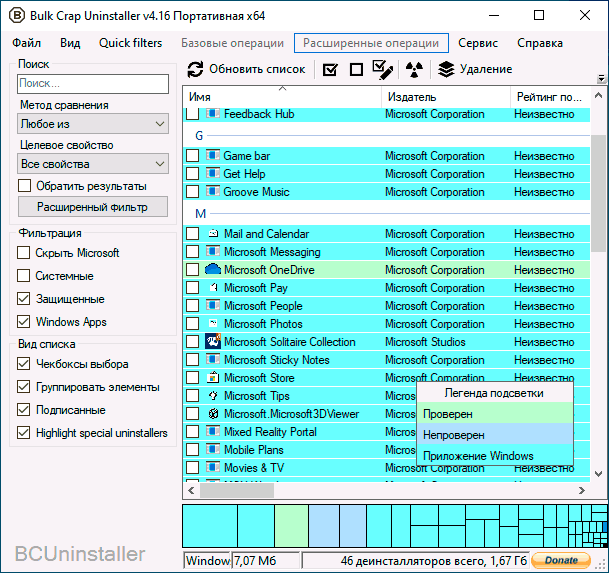
Task: Click the Проверен green legend swatch
Action: click(495, 414)
